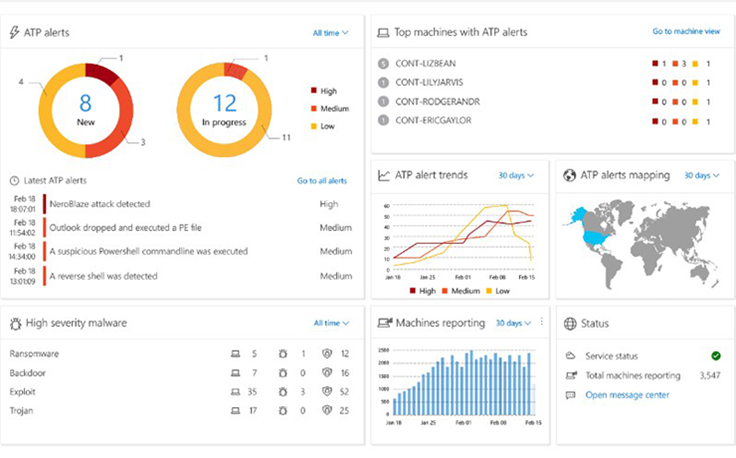The width and height of the screenshot is (736, 458).
Task: Click the clock icon beside Latest ATP alerts
Action: click(x=15, y=181)
